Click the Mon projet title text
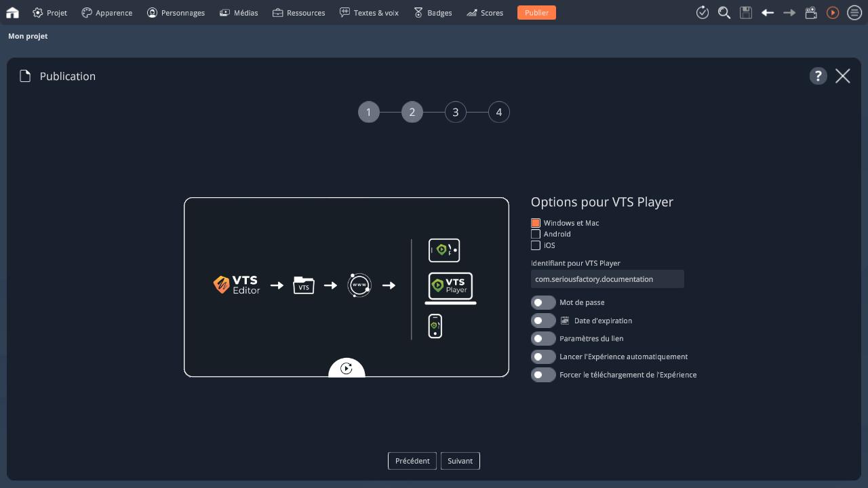Screen dimensions: 868x488 pos(28,36)
